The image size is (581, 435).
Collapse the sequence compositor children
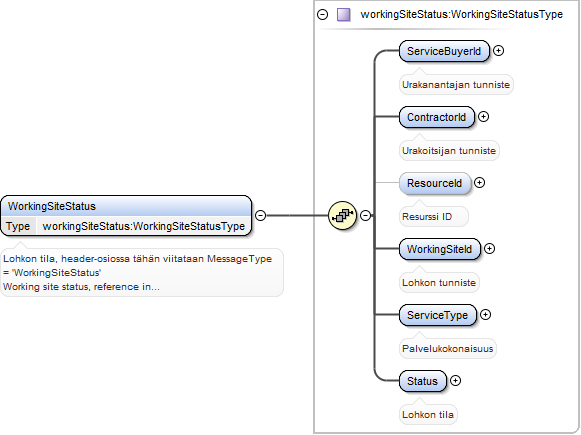point(365,215)
